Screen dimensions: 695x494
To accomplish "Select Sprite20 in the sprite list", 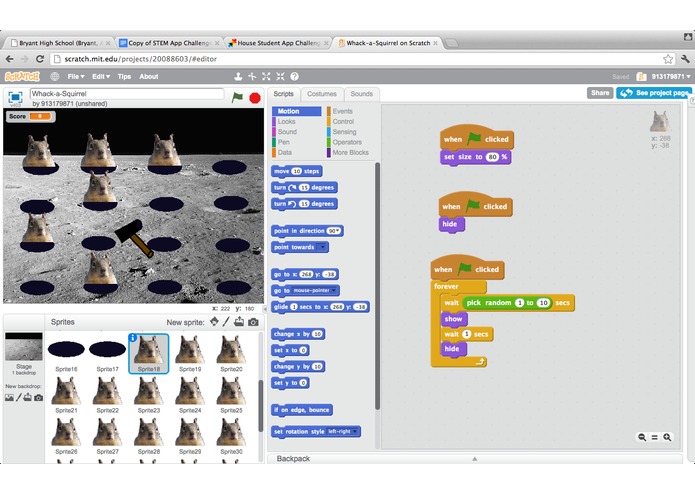I will coord(231,353).
